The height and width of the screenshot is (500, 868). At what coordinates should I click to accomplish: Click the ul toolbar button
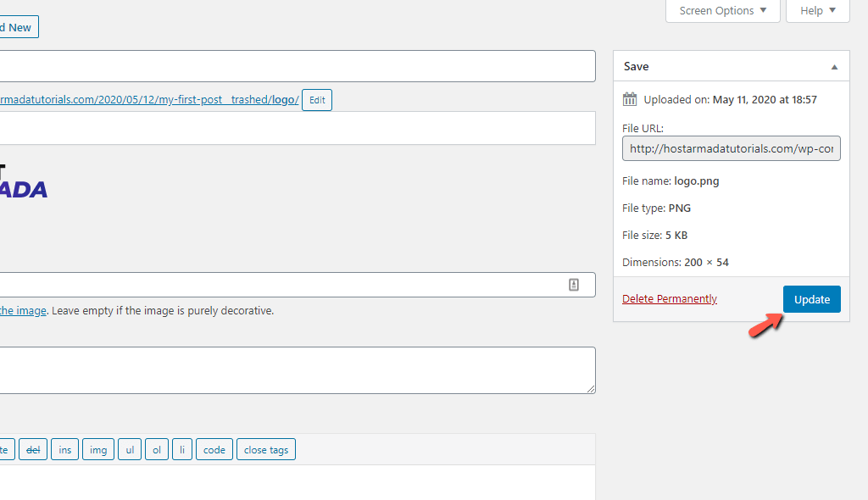click(130, 450)
